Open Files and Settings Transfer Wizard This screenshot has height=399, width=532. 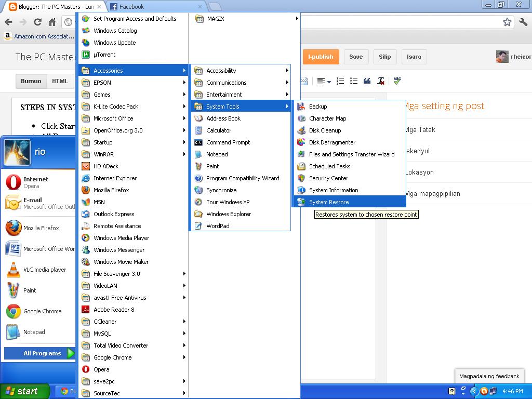350,154
